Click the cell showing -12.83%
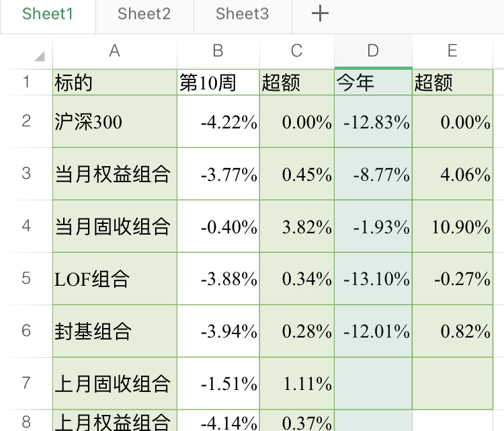Image resolution: width=504 pixels, height=431 pixels. [x=373, y=122]
